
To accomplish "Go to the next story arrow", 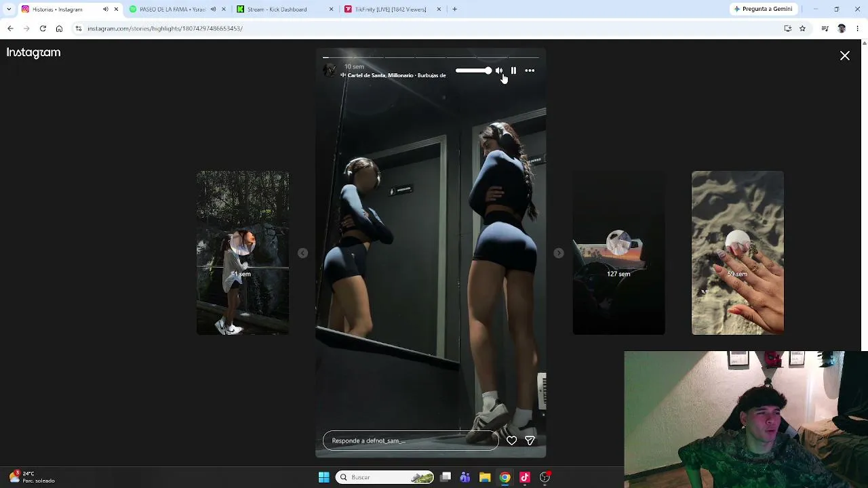I will coord(558,253).
